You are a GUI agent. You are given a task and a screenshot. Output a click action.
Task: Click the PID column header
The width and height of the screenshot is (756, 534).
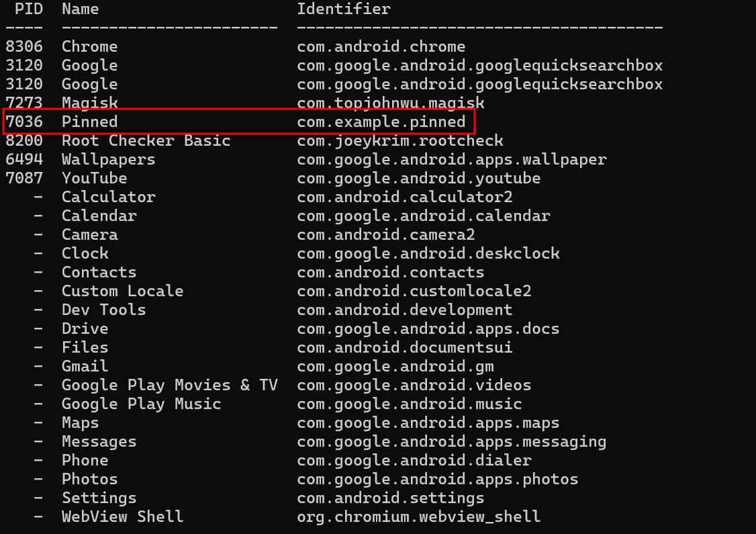(x=29, y=9)
